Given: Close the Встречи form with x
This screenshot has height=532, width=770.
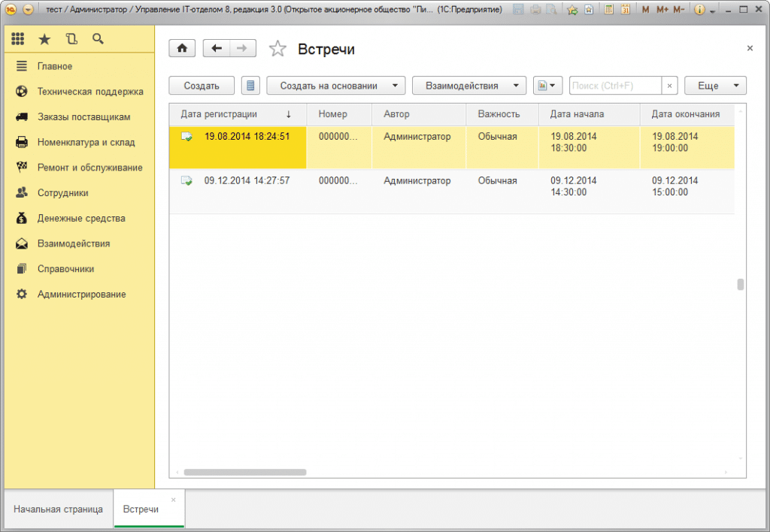Looking at the screenshot, I should pos(750,48).
